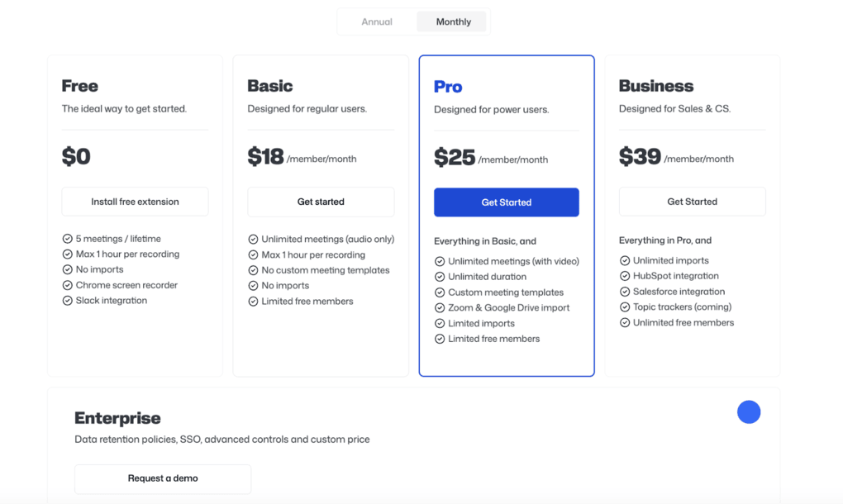This screenshot has height=504, width=843.
Task: Open the blue chat widget icon
Action: pyautogui.click(x=748, y=411)
